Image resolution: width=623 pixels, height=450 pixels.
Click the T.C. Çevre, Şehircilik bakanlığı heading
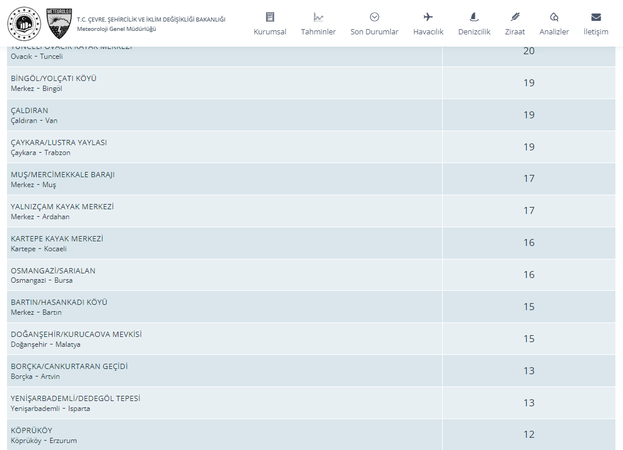tap(151, 19)
